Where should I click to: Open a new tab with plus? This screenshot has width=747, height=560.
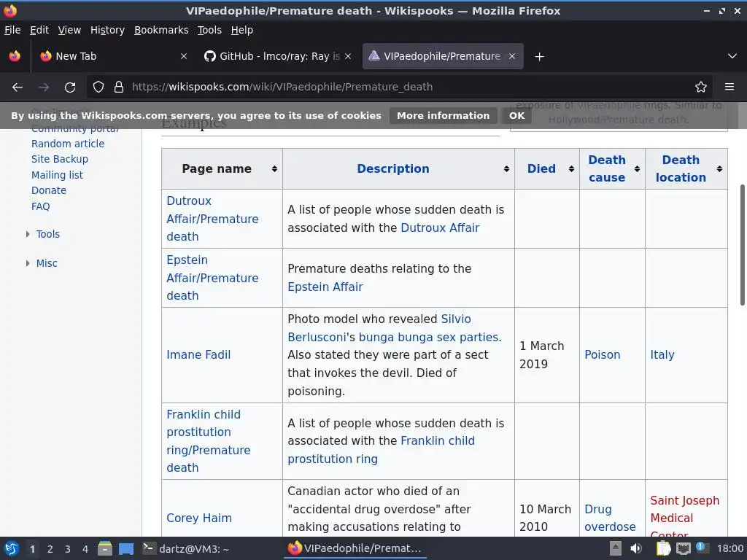pyautogui.click(x=539, y=57)
